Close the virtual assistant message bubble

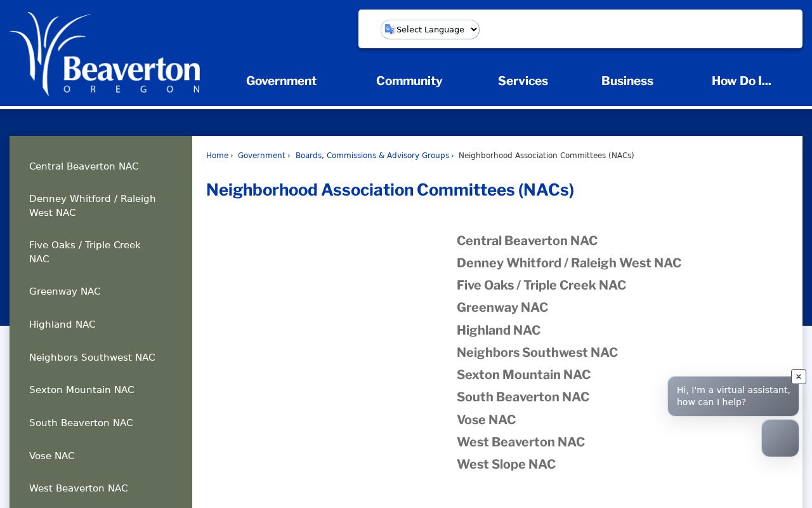(x=799, y=377)
